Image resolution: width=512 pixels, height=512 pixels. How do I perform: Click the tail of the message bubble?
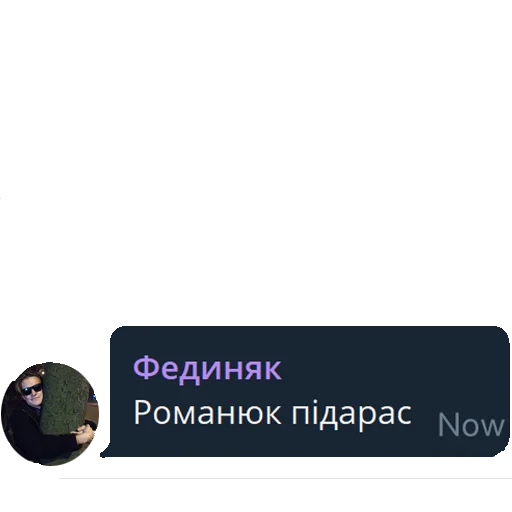click(107, 452)
